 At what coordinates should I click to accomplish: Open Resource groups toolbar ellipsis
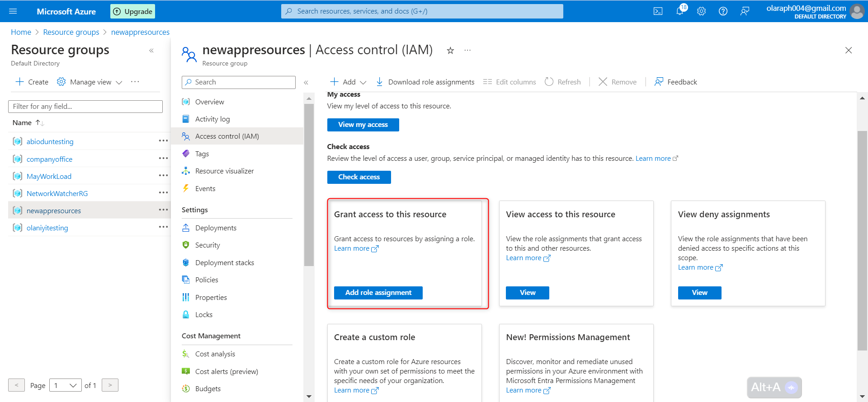135,82
